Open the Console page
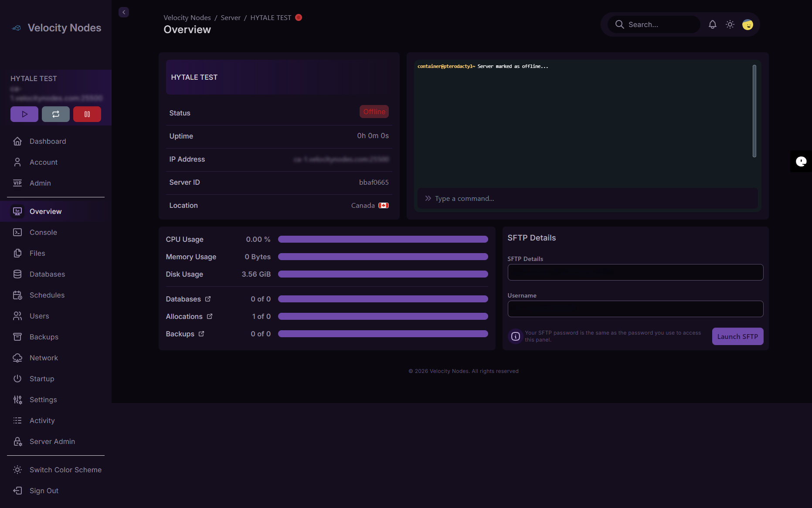This screenshot has height=508, width=812. [x=43, y=232]
